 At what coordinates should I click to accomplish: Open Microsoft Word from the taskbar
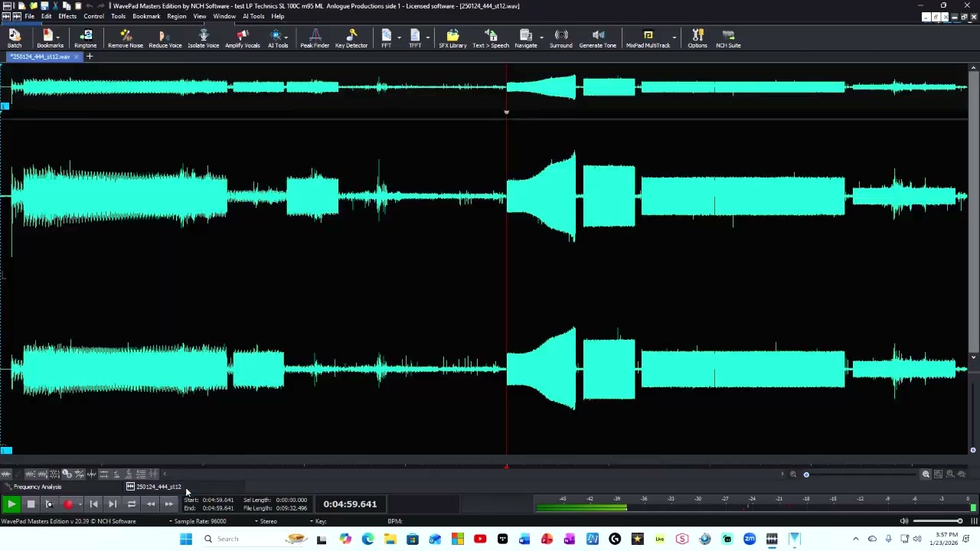point(524,540)
